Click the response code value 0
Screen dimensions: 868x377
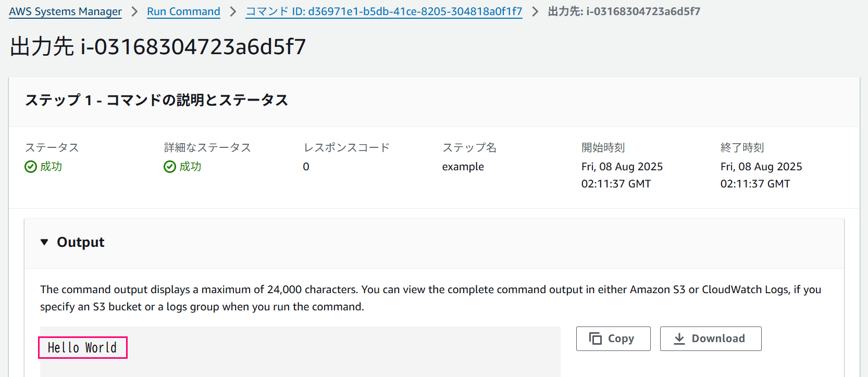[306, 167]
